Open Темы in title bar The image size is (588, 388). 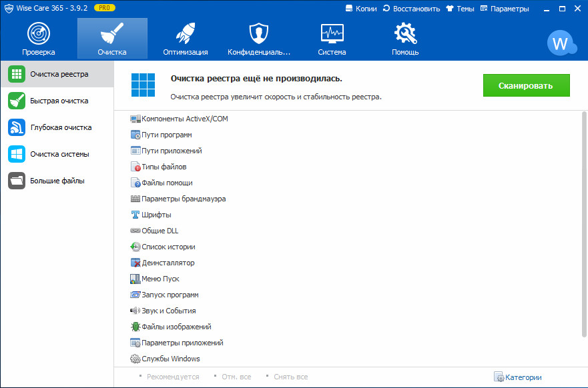click(460, 9)
